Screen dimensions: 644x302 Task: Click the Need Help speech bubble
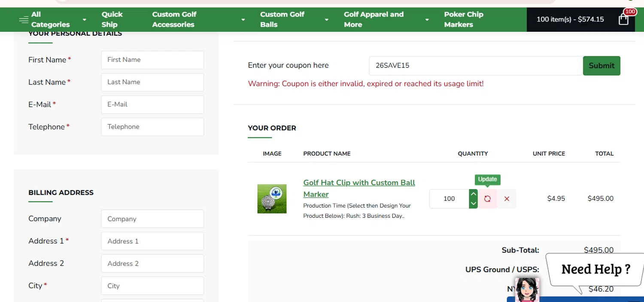tap(595, 269)
